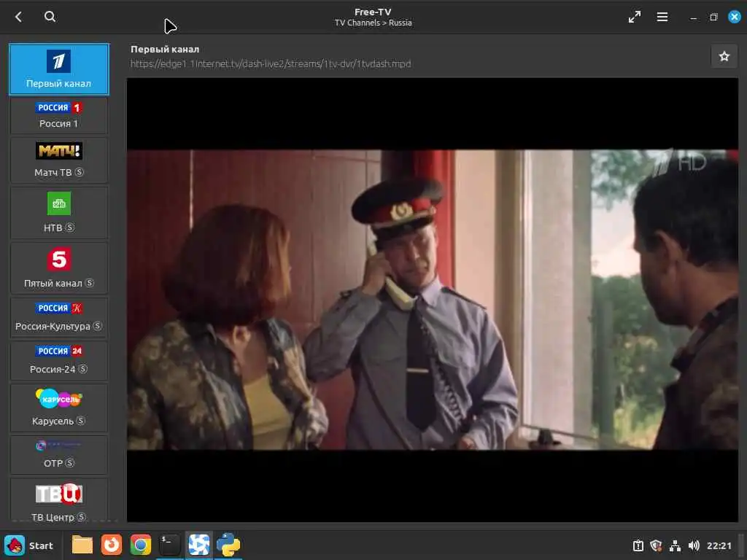
Task: Select the Матч ТВ channel
Action: (x=59, y=160)
